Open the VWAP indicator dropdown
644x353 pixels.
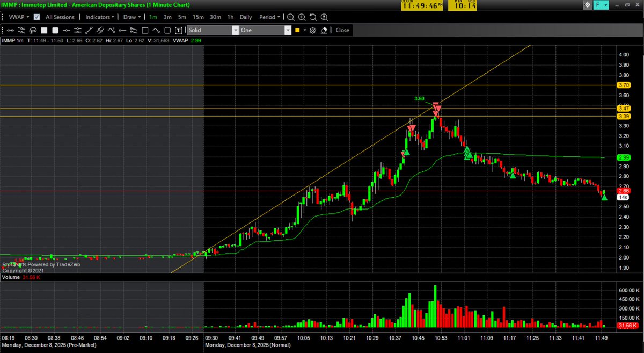[x=18, y=17]
